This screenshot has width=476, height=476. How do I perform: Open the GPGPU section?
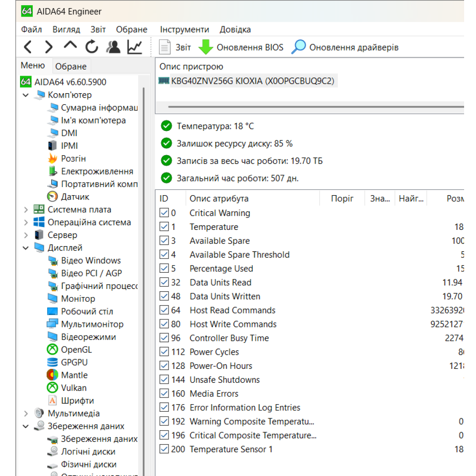point(74,362)
